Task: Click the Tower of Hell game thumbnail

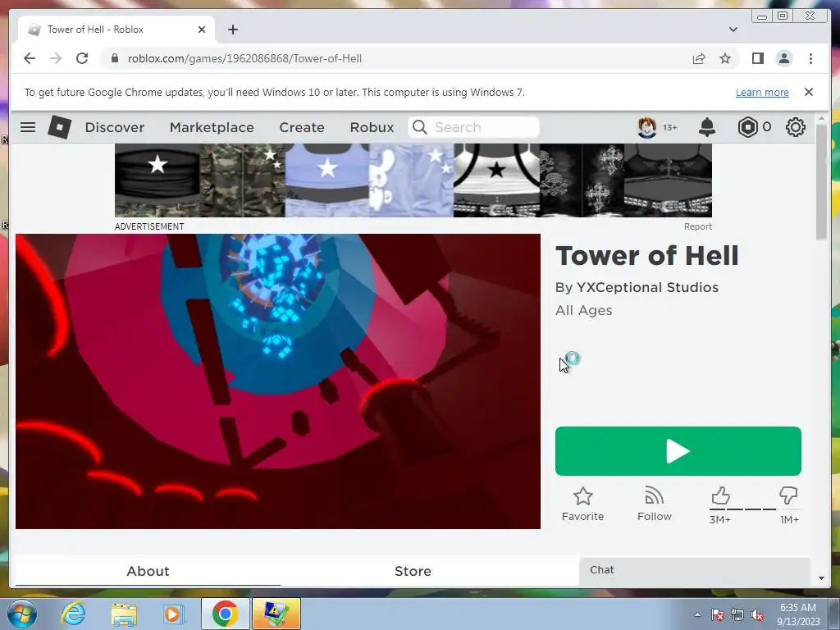Action: pos(278,381)
